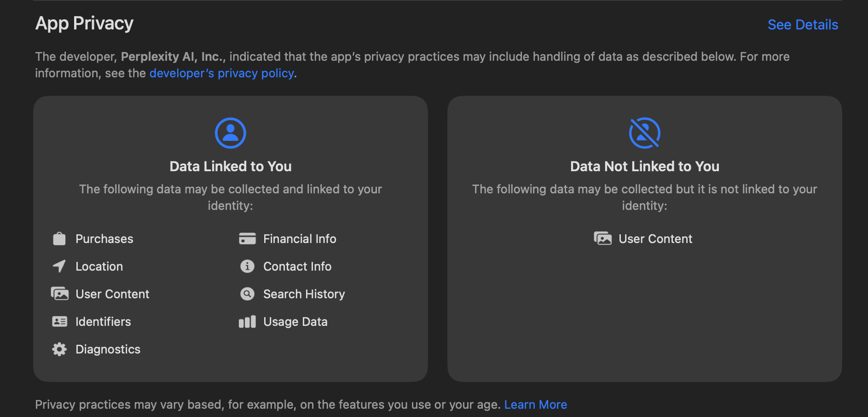This screenshot has height=417, width=868.
Task: Open the developer's privacy policy link
Action: tap(221, 74)
